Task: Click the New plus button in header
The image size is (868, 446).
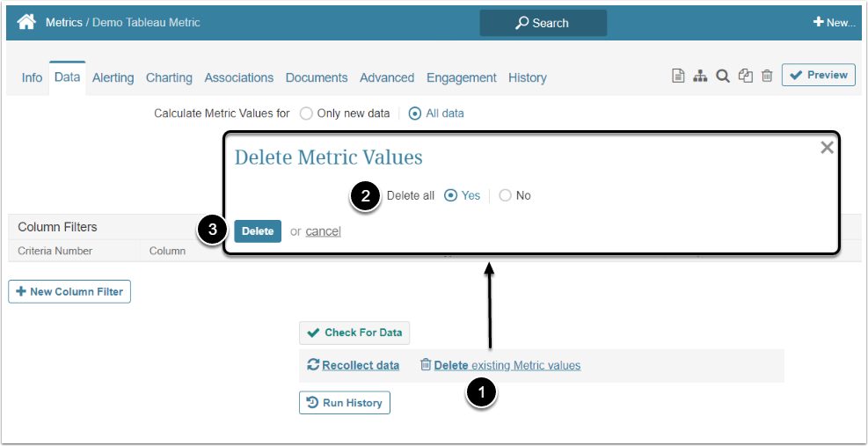Action: point(834,23)
